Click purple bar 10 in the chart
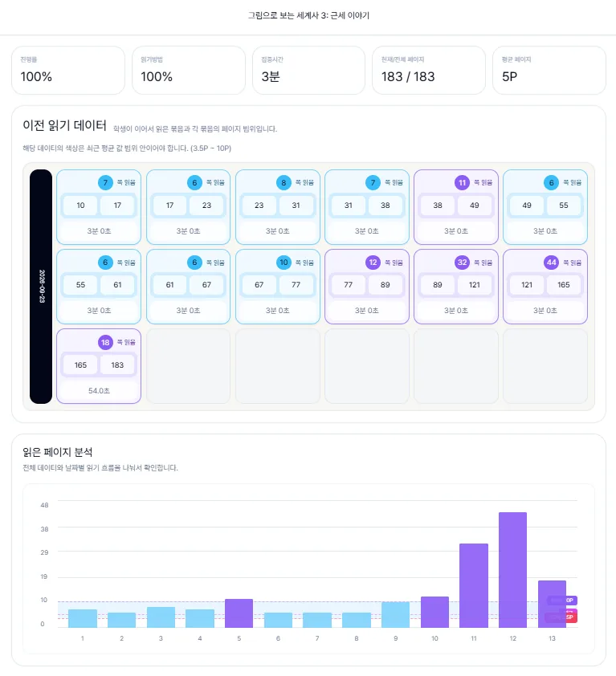This screenshot has height=676, width=616. tap(434, 613)
